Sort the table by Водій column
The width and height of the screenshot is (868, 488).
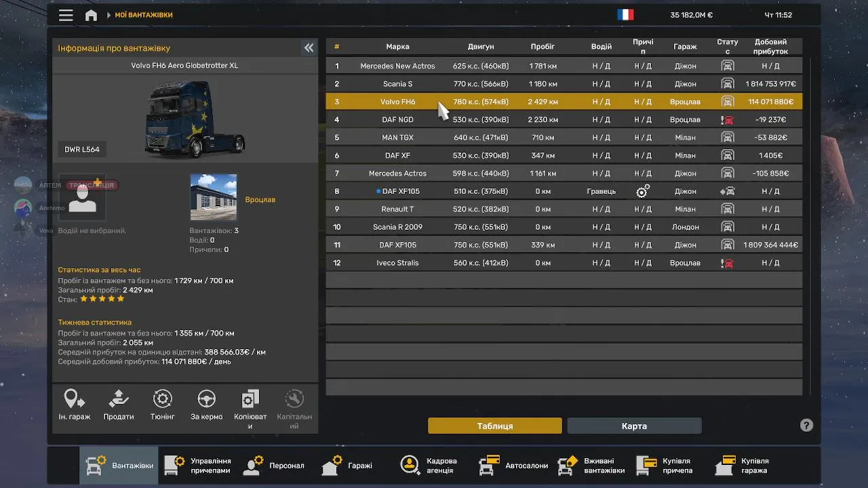pyautogui.click(x=601, y=47)
